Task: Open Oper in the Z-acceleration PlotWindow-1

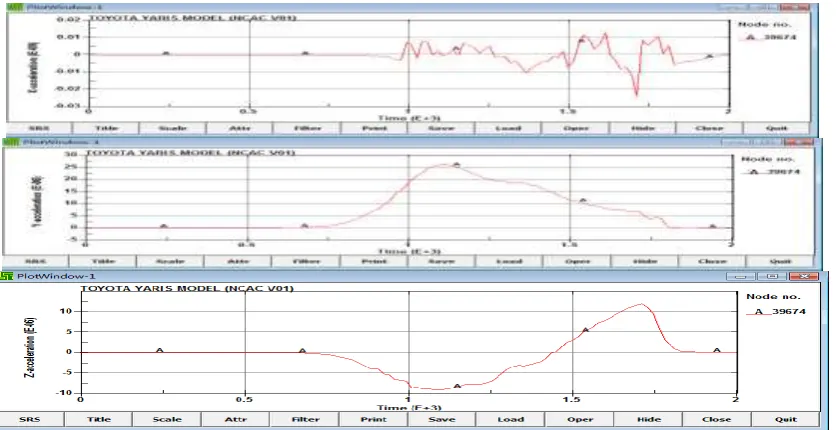Action: pyautogui.click(x=580, y=419)
